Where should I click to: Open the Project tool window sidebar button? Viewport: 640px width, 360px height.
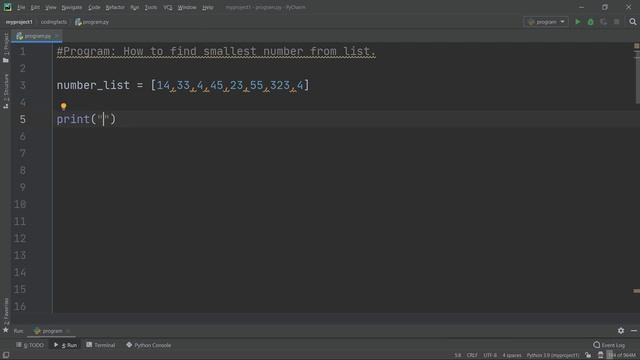coord(6,47)
